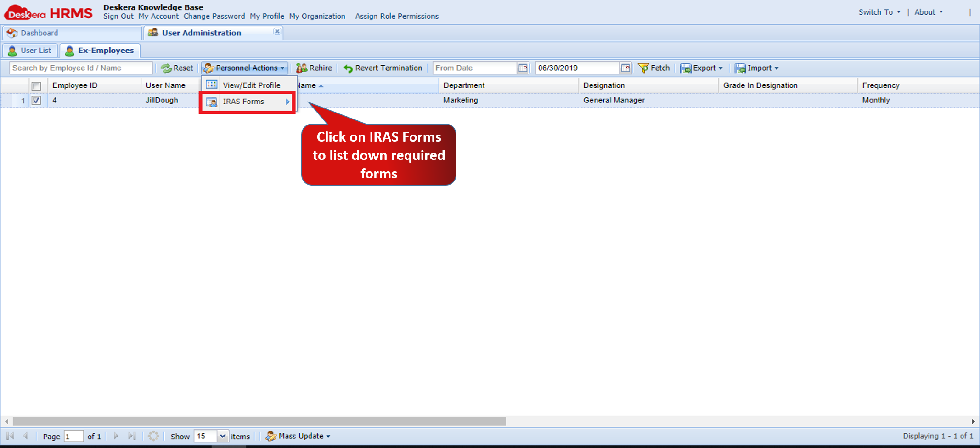Open the Switch To dropdown

tap(879, 12)
